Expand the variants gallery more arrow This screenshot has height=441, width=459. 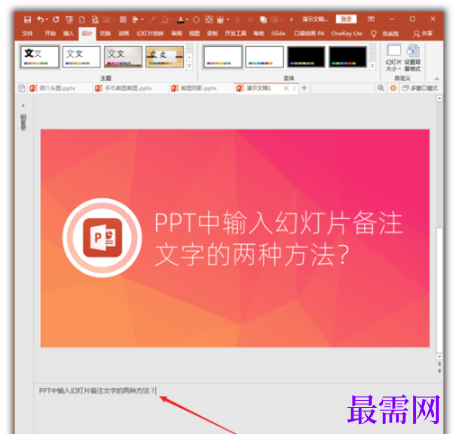(x=372, y=66)
